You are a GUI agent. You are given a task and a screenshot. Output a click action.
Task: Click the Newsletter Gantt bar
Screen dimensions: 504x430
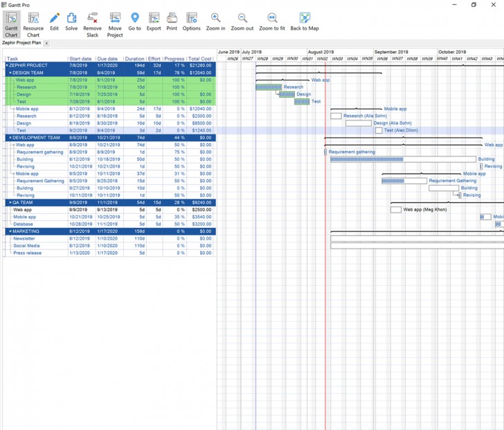coord(417,238)
